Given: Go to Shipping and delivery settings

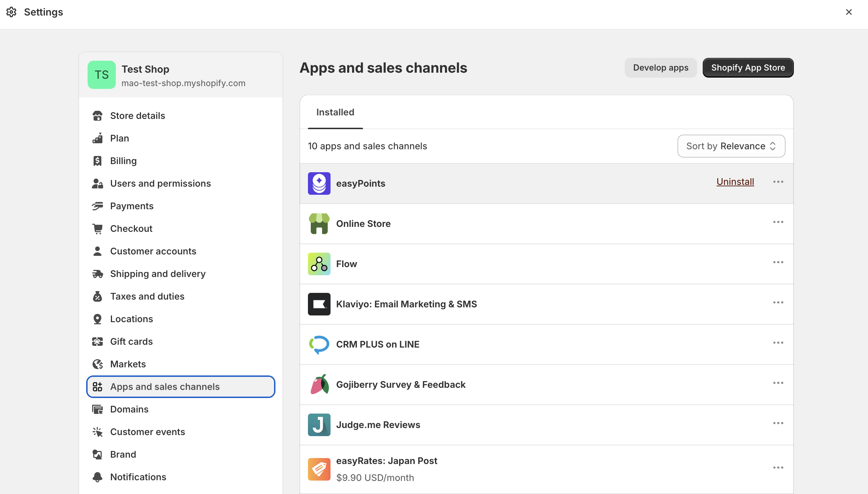Looking at the screenshot, I should tap(157, 274).
